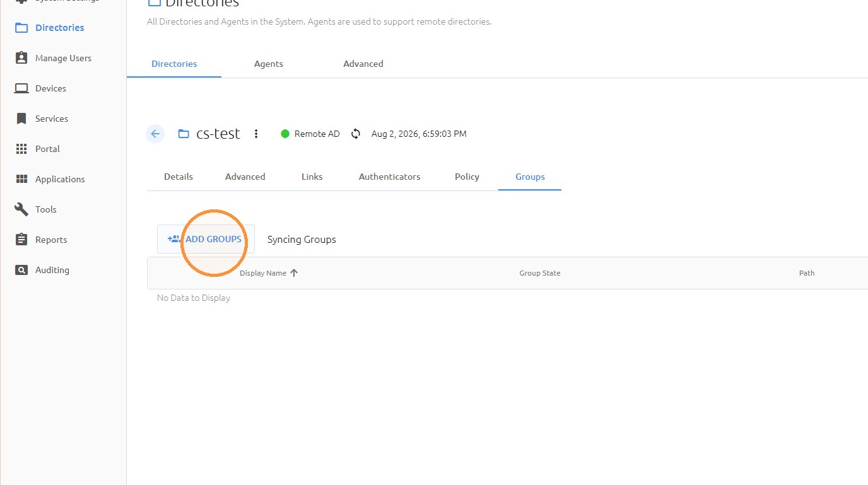Screen dimensions: 868x485
Task: Click the Services bookmark icon
Action: point(21,119)
